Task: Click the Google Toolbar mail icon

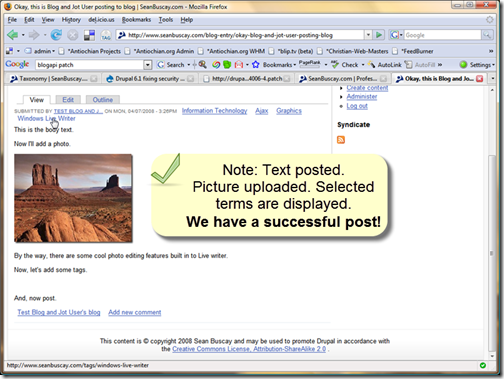Action: pos(239,65)
